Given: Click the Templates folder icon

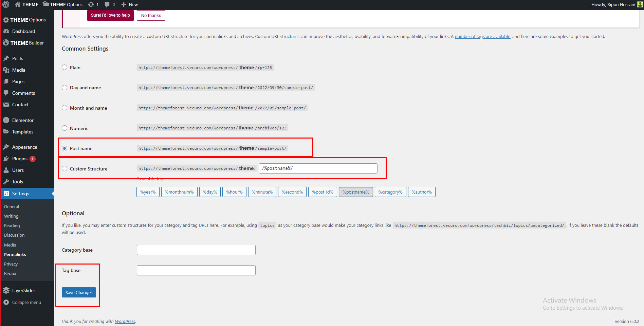Looking at the screenshot, I should [x=6, y=132].
